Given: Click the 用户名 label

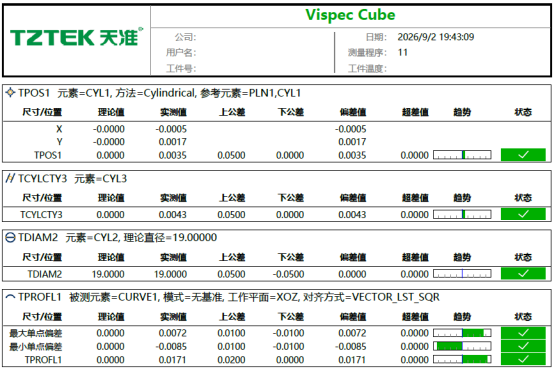Looking at the screenshot, I should tap(181, 53).
